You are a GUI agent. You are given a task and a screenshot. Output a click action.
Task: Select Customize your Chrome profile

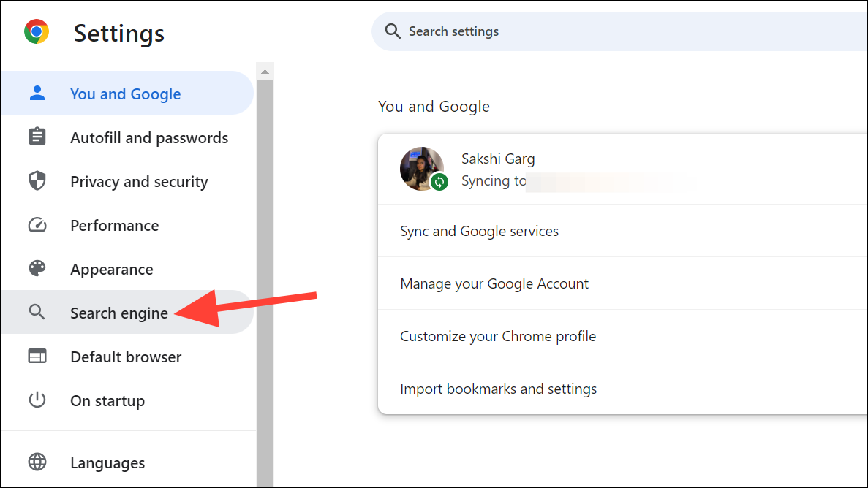pyautogui.click(x=623, y=336)
